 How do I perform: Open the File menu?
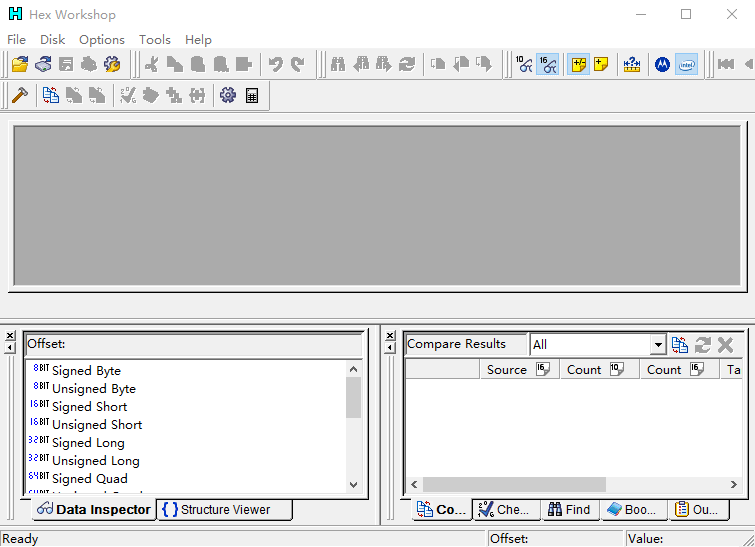click(x=16, y=39)
